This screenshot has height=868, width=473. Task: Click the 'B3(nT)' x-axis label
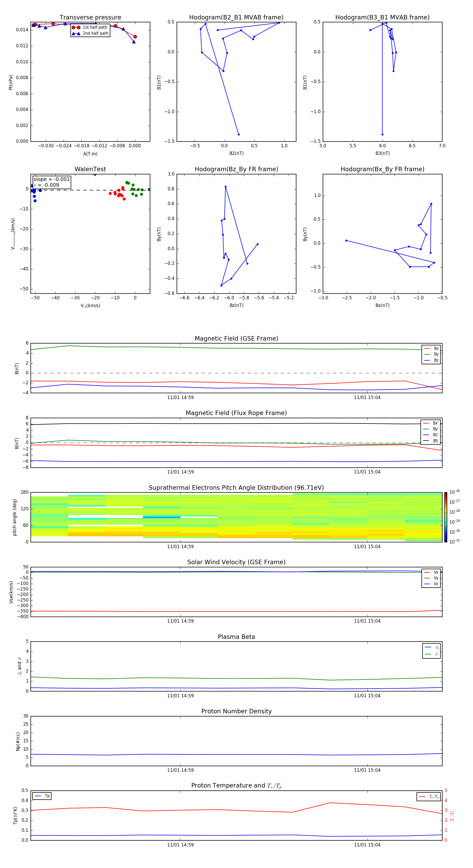pos(382,153)
